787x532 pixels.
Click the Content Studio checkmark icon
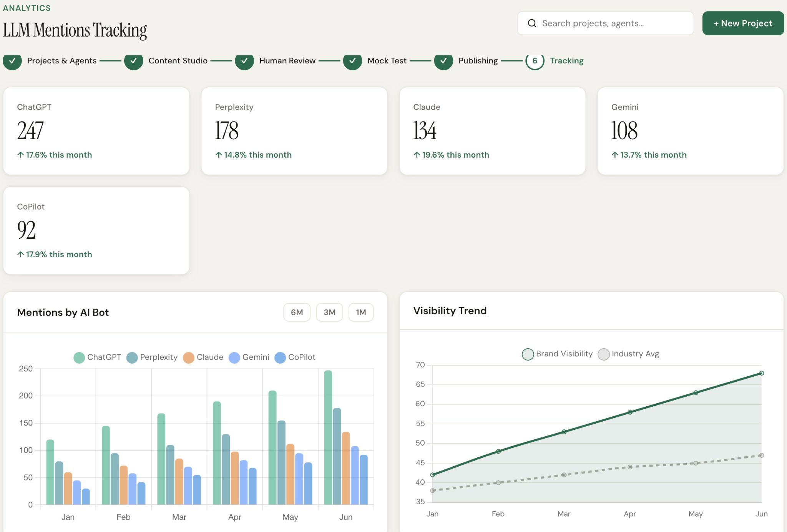[x=134, y=61]
